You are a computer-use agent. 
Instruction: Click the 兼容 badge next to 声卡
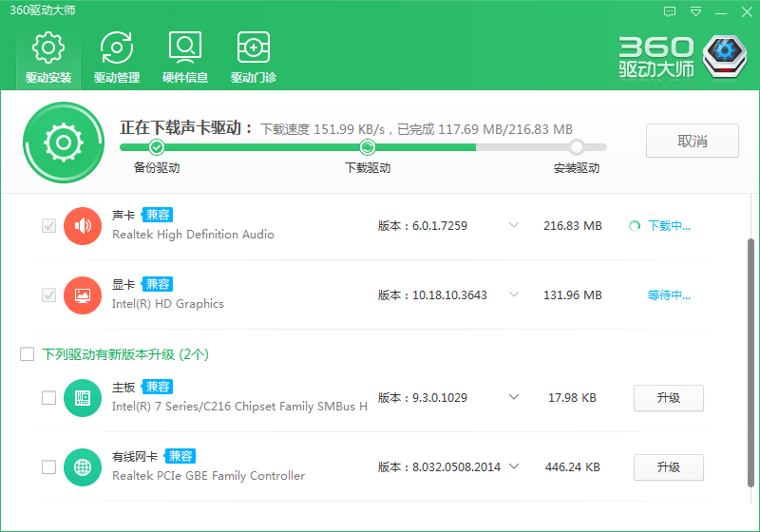point(158,215)
